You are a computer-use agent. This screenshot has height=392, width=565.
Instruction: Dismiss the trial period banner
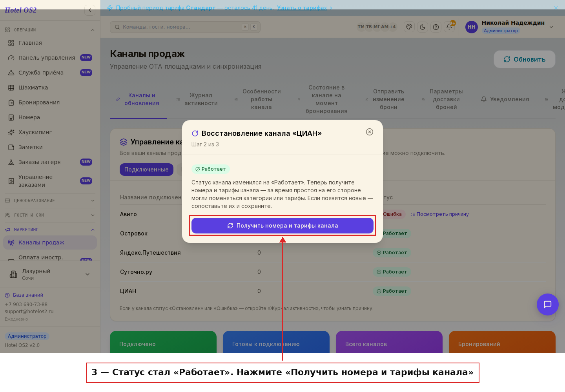(556, 8)
